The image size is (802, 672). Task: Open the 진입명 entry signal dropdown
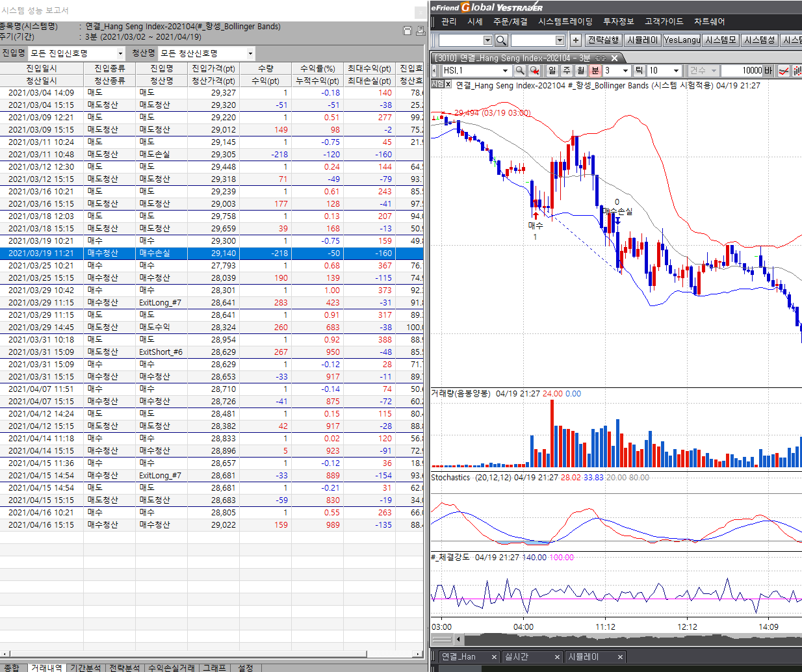click(x=120, y=53)
